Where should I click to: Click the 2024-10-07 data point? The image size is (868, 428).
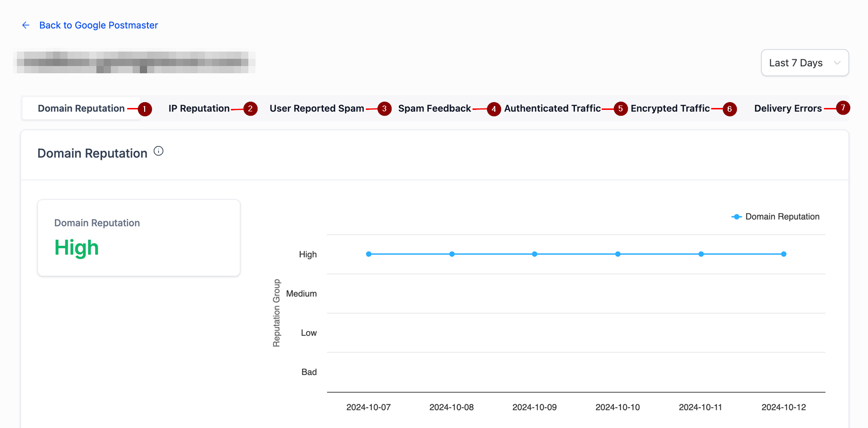(369, 254)
